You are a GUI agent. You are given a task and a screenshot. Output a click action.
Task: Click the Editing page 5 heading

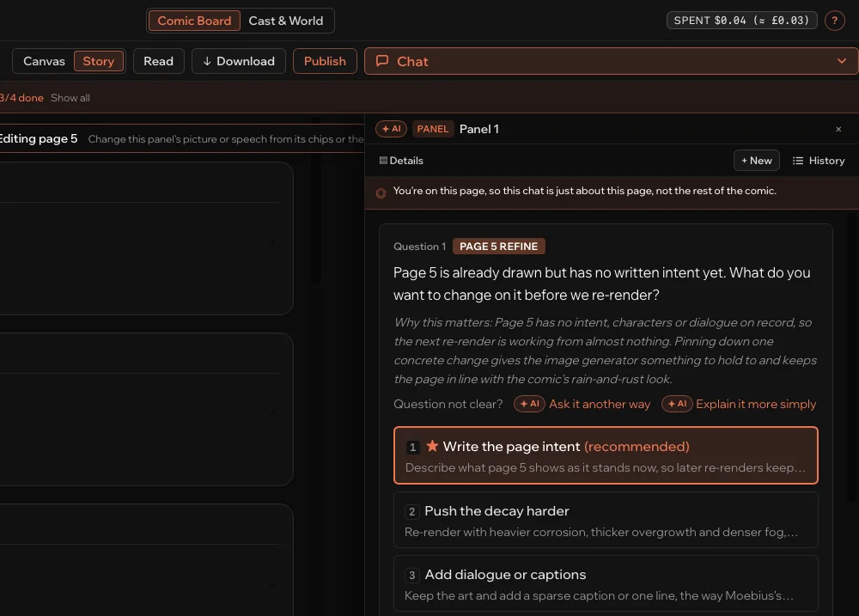pos(39,138)
